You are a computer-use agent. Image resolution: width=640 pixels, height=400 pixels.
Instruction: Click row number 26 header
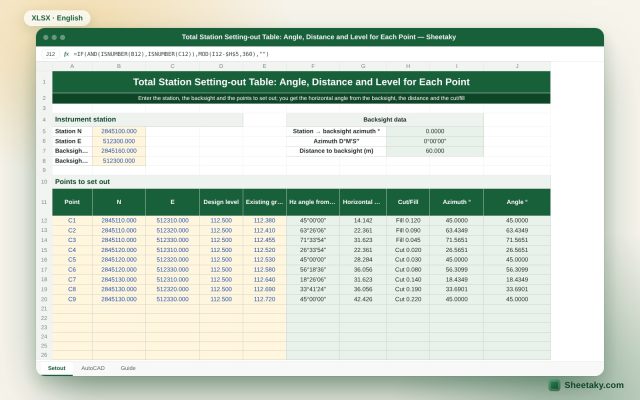pyautogui.click(x=44, y=355)
